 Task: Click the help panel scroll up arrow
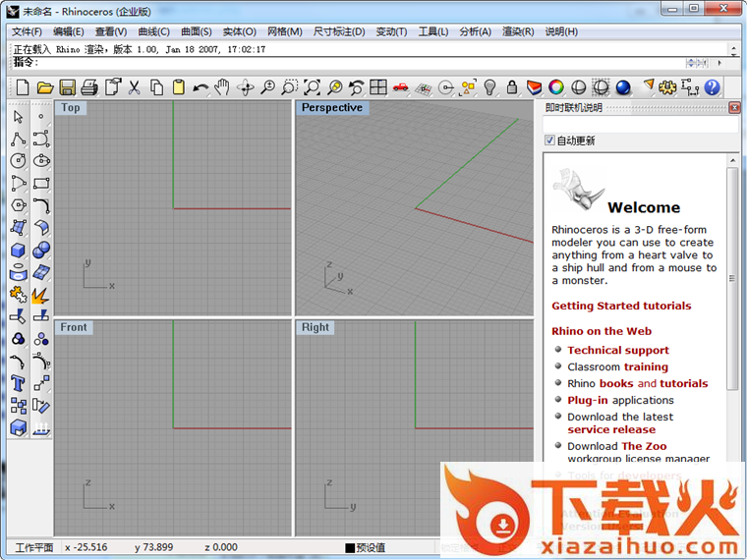pyautogui.click(x=732, y=160)
